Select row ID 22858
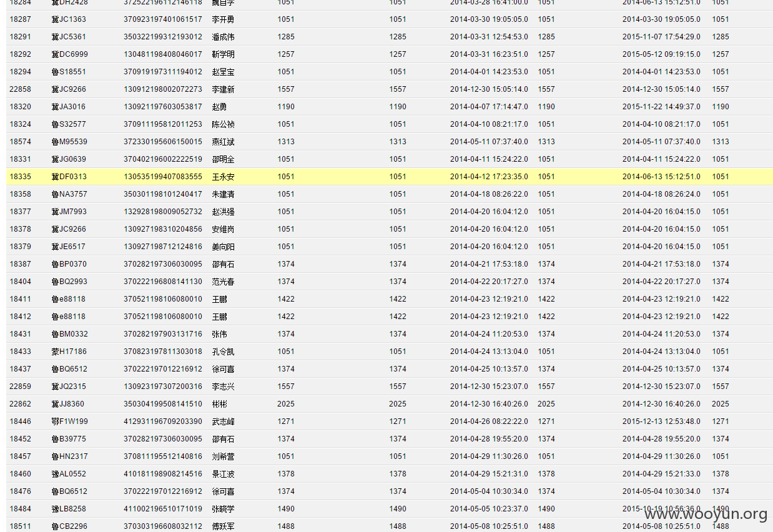Viewport: 773px width, 532px height. (x=20, y=89)
